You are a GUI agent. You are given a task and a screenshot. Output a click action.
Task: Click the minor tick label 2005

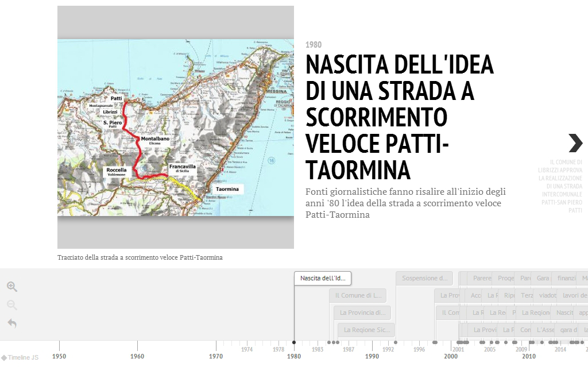pyautogui.click(x=489, y=349)
